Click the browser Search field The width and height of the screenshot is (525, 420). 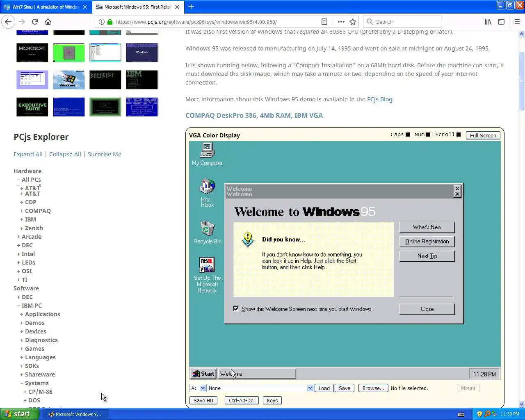pos(402,22)
